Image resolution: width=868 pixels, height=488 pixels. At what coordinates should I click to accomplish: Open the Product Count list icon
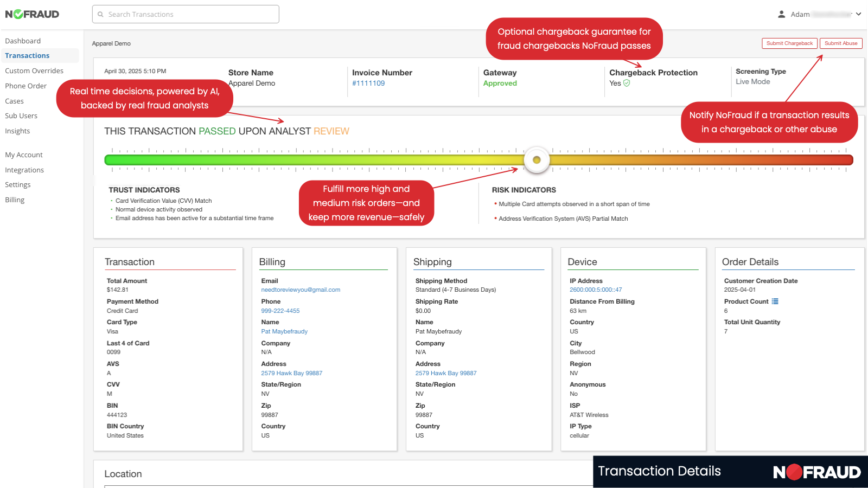click(x=775, y=301)
